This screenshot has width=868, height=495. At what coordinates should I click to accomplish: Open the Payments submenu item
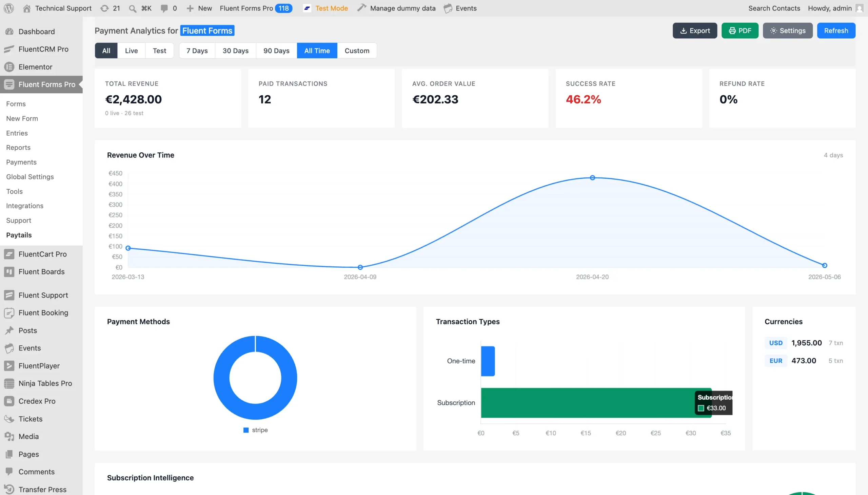(21, 162)
